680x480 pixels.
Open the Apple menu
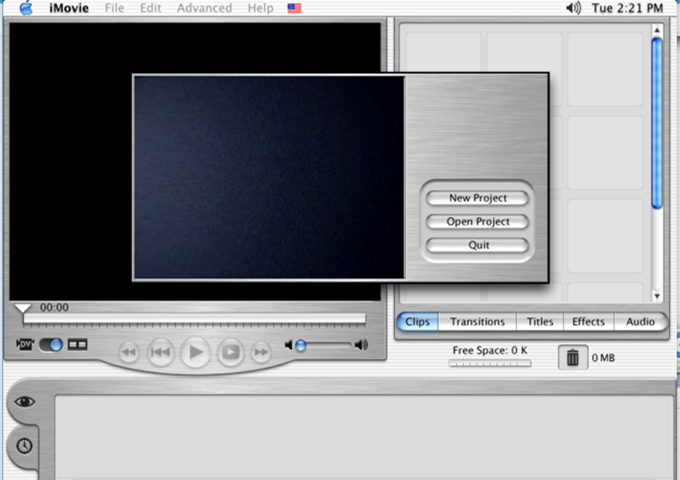tap(26, 8)
